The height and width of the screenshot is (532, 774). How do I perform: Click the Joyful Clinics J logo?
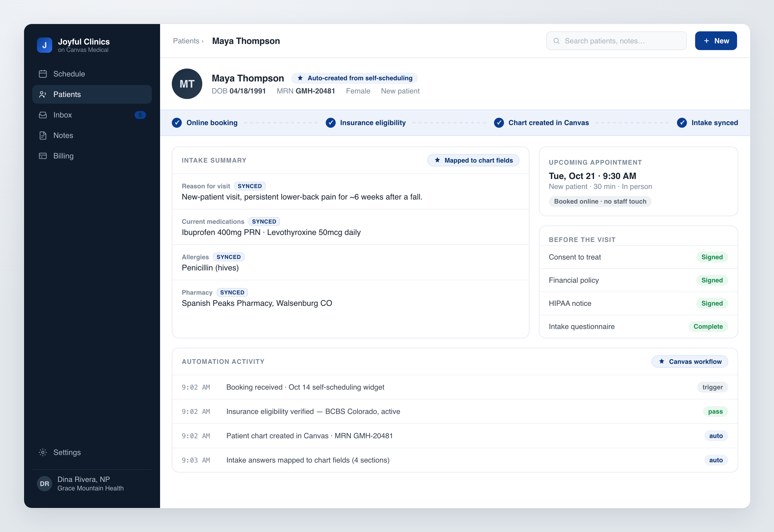click(44, 45)
